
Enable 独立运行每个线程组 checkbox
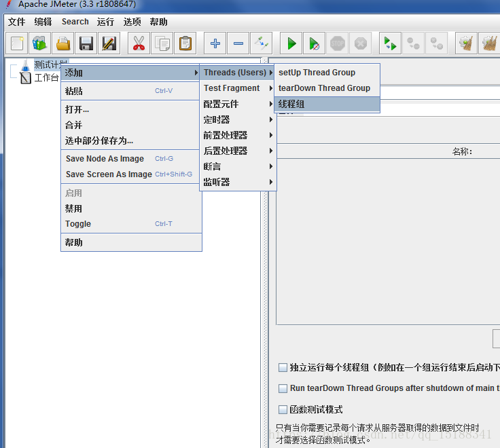(283, 367)
